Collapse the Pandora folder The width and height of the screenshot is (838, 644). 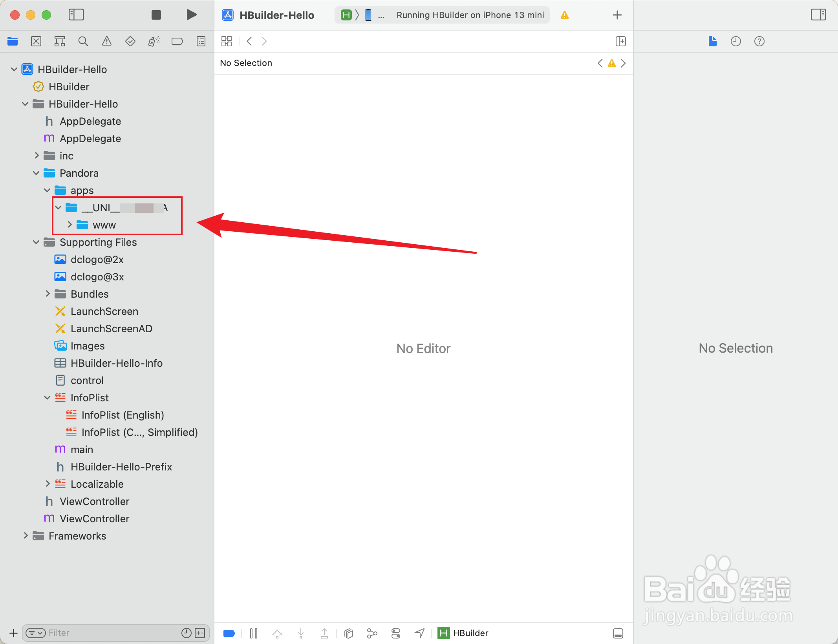click(x=36, y=173)
